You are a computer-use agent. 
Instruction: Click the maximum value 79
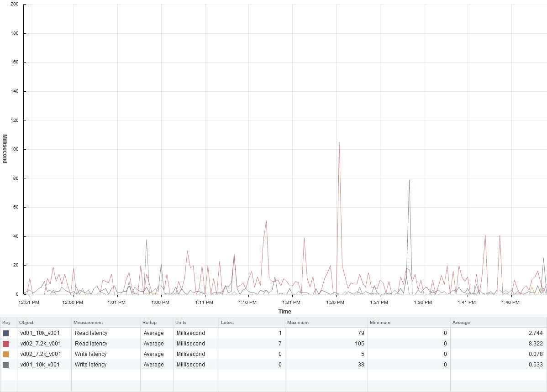[x=361, y=333]
